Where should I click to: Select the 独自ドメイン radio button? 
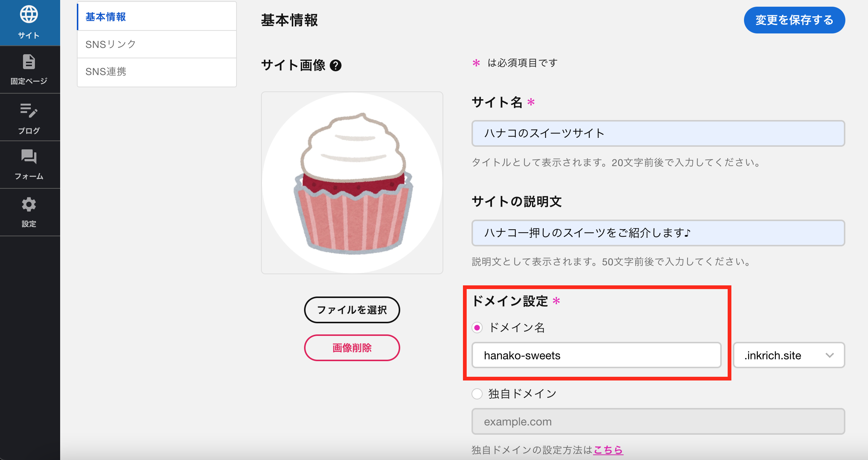477,393
